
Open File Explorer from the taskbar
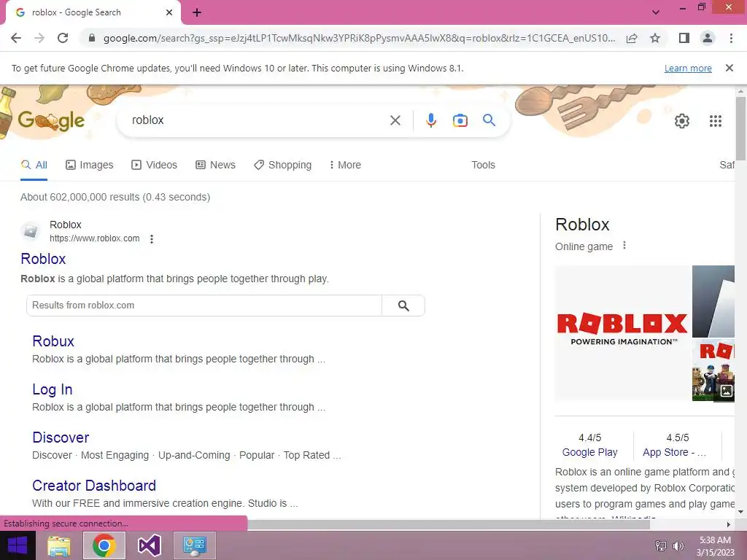[x=59, y=545]
